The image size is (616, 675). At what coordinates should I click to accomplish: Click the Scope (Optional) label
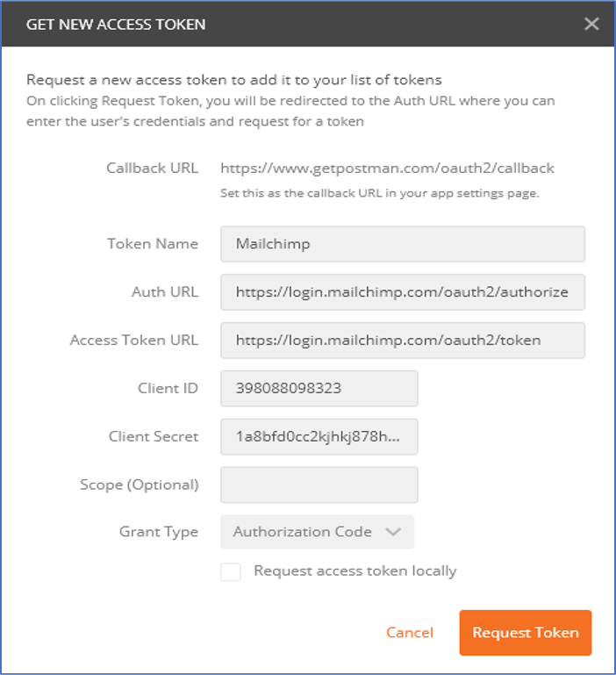pyautogui.click(x=140, y=485)
